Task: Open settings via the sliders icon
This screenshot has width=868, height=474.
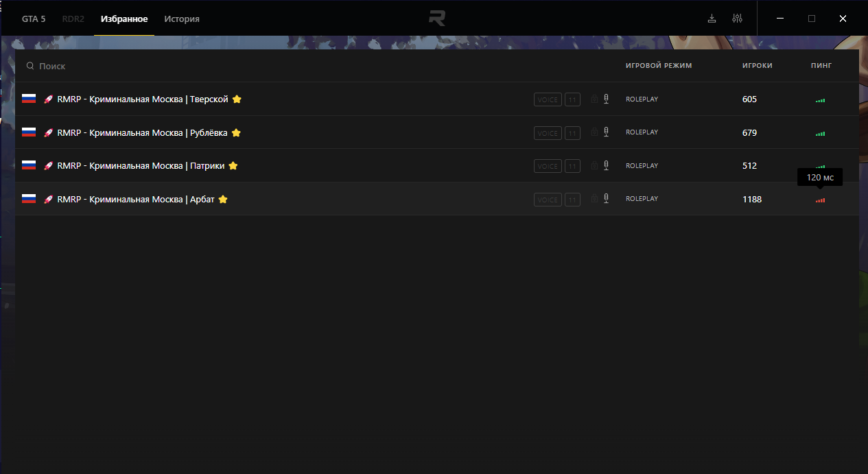Action: pyautogui.click(x=738, y=19)
